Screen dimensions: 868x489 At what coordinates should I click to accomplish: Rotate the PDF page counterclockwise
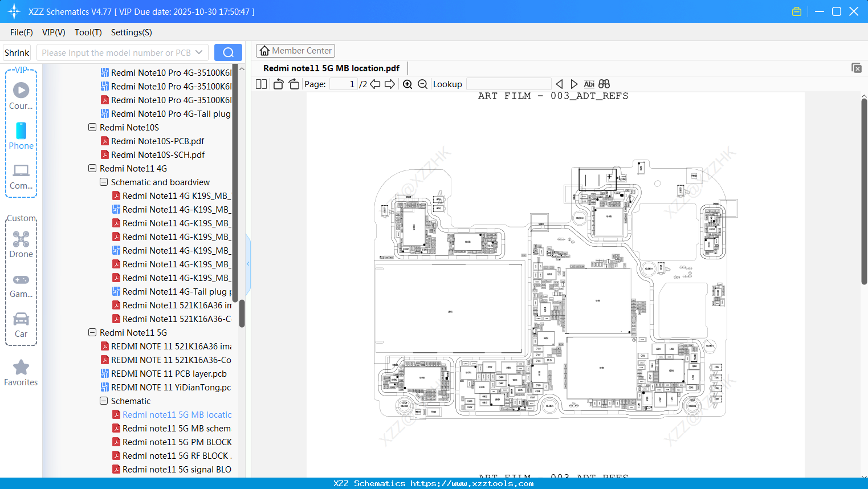point(278,83)
